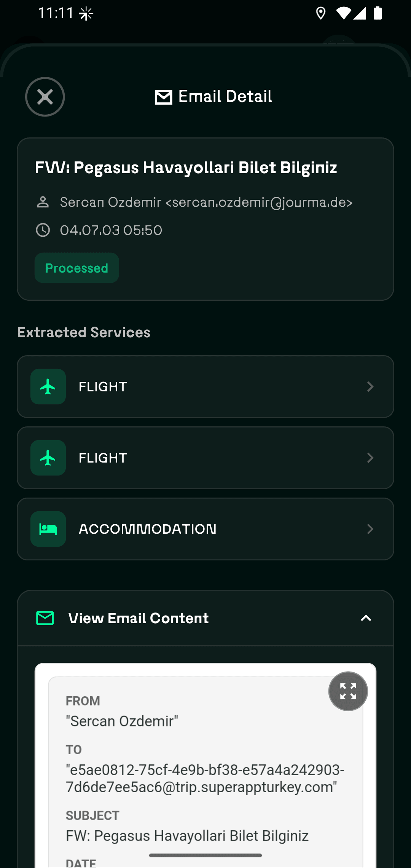Tap the first FLIGHT airplane icon
Viewport: 411px width, 868px height.
(x=48, y=386)
